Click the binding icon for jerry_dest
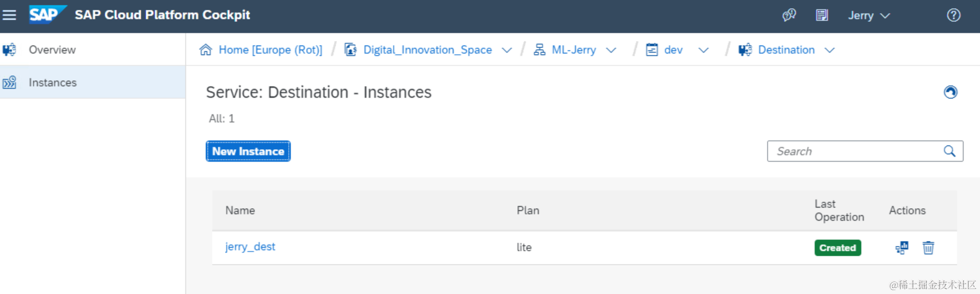The height and width of the screenshot is (294, 980). (x=901, y=248)
